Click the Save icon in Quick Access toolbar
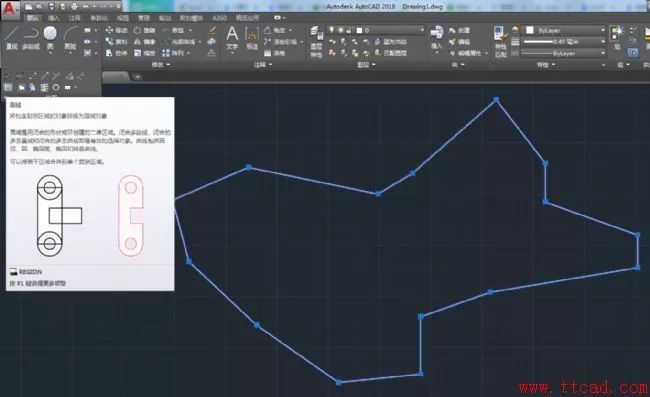This screenshot has width=650, height=397. [51, 6]
